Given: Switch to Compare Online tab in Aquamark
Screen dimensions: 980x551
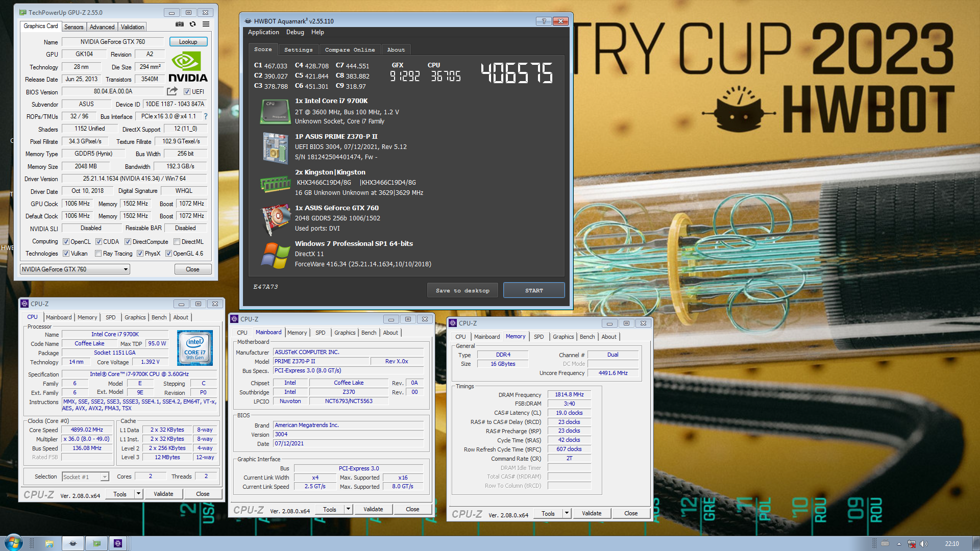Looking at the screenshot, I should coord(350,49).
